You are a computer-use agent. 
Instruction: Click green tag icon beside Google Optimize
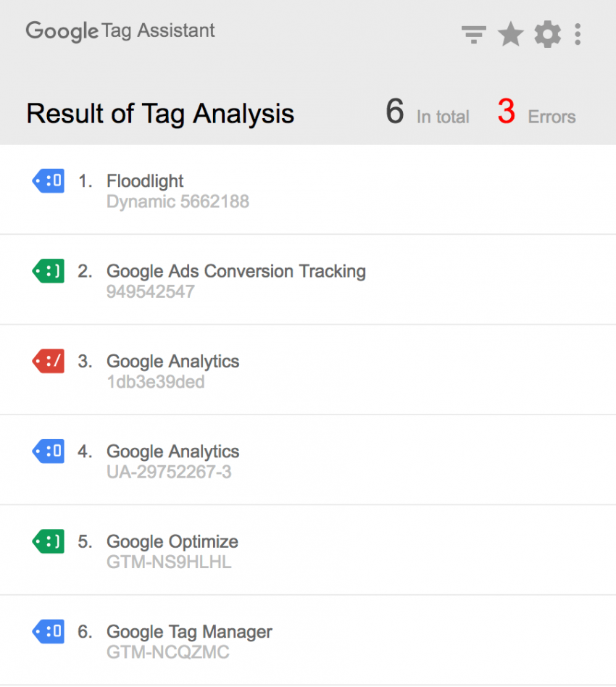[49, 541]
